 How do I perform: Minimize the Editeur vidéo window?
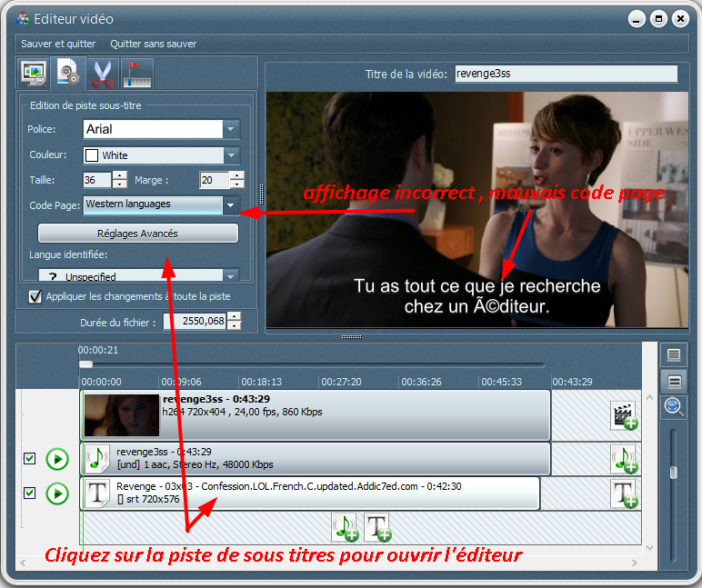click(x=637, y=19)
